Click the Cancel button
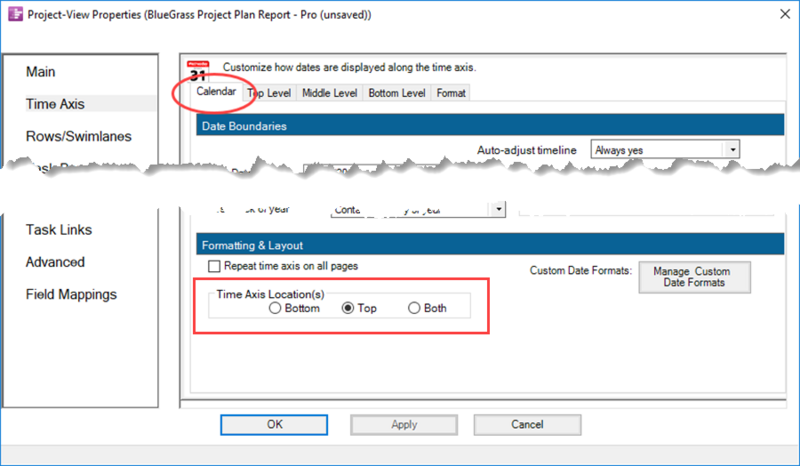Viewport: 800px width, 466px height. click(x=527, y=425)
